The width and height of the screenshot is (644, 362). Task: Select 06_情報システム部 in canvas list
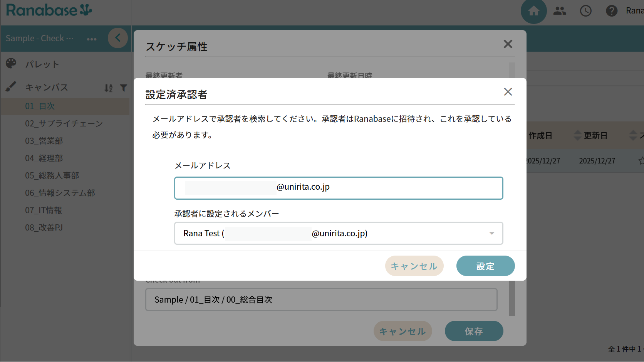pyautogui.click(x=60, y=193)
